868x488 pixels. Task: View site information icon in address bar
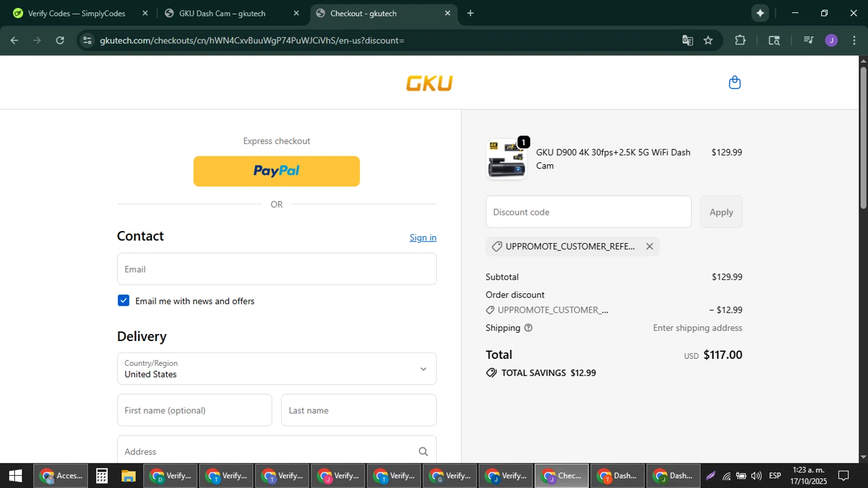click(x=87, y=40)
